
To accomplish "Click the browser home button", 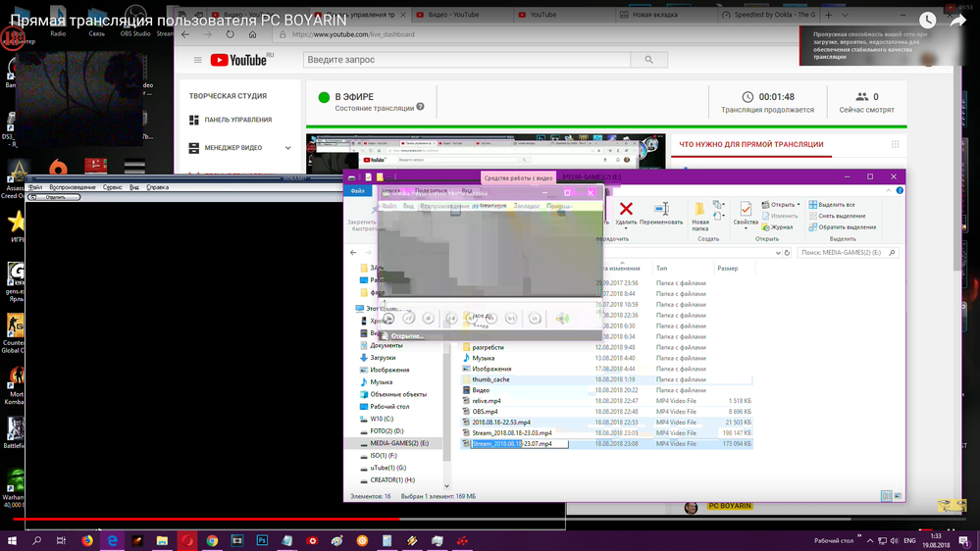I will click(252, 34).
